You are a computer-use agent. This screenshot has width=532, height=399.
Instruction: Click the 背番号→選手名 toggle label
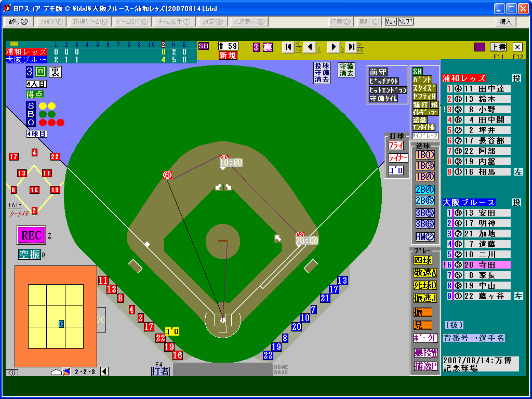[x=474, y=338]
